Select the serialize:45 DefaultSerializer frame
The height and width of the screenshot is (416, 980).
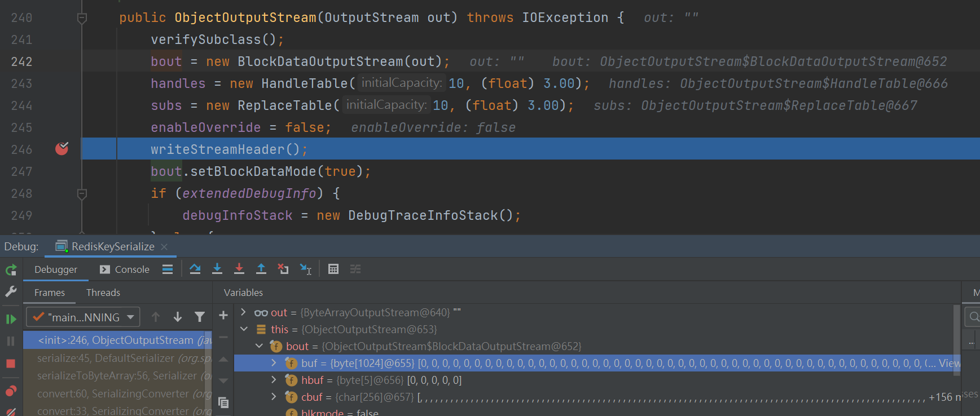(117, 358)
